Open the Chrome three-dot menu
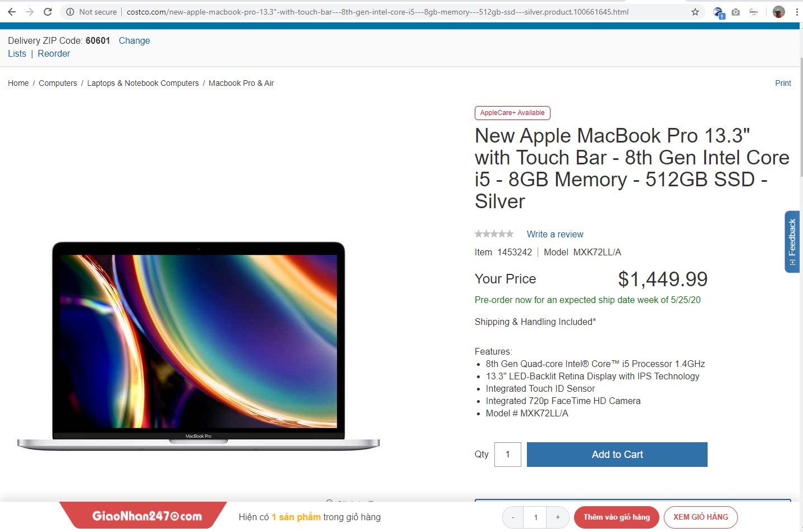The width and height of the screenshot is (803, 532). click(x=796, y=12)
